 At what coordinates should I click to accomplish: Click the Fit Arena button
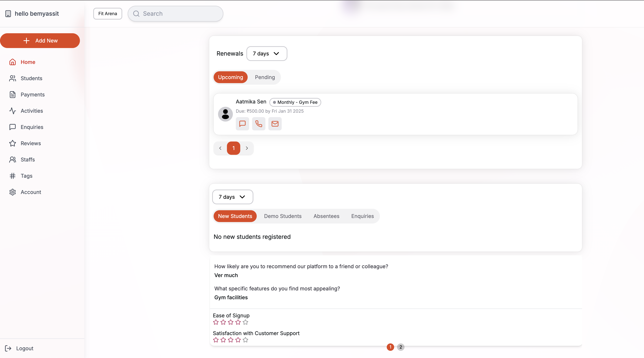(x=107, y=13)
